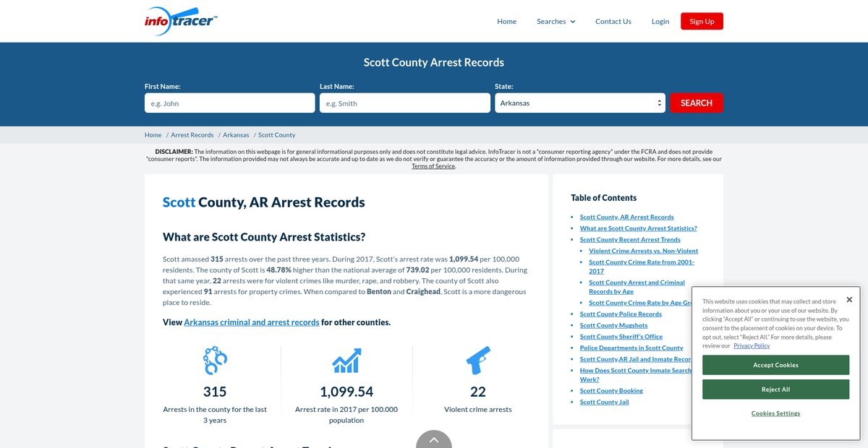Open the Privacy Policy link
The height and width of the screenshot is (448, 868).
[752, 345]
